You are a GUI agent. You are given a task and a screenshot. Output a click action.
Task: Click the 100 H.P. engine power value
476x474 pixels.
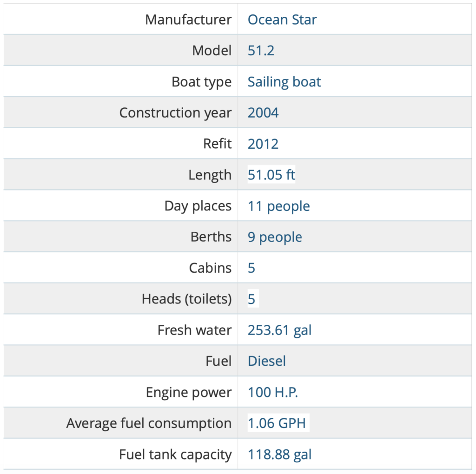tap(273, 392)
